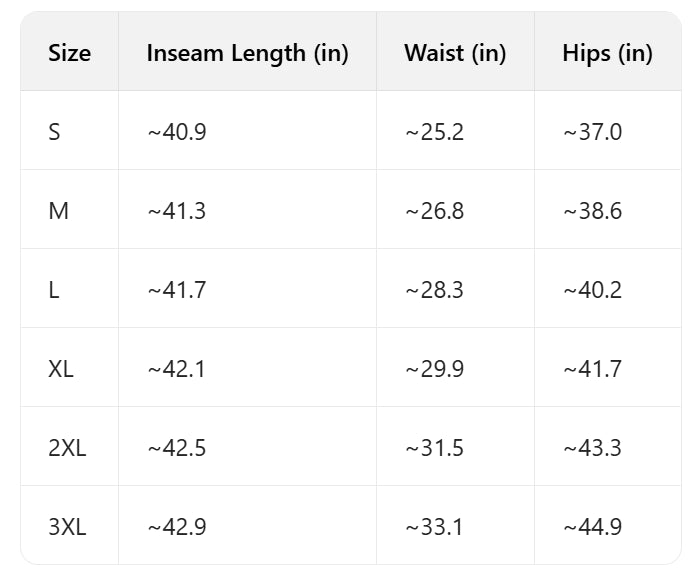Click the S size row label
696x576 pixels.
54,131
